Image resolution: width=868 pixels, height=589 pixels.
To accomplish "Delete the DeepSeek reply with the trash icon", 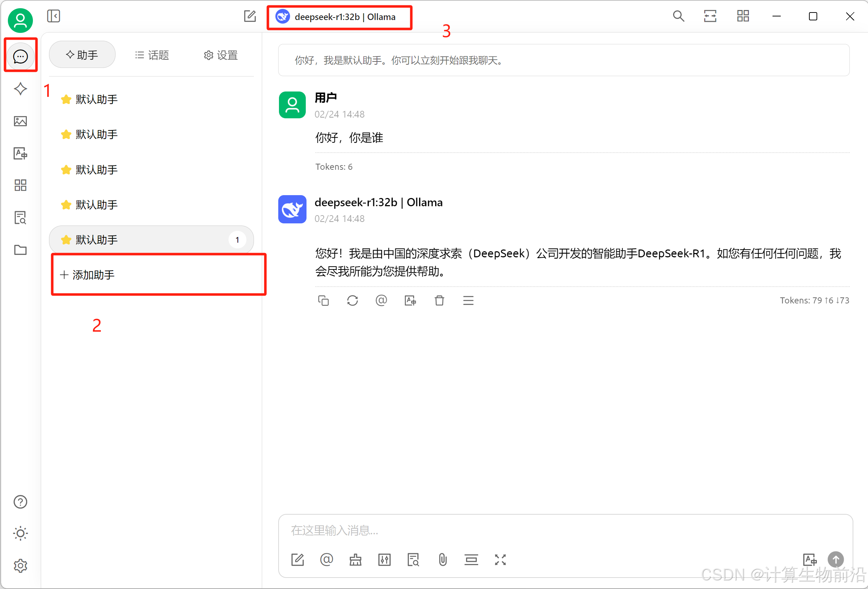I will coord(439,301).
